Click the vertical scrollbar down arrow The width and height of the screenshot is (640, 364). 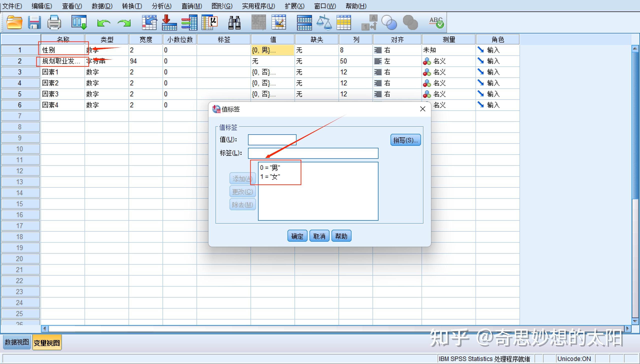pyautogui.click(x=635, y=321)
